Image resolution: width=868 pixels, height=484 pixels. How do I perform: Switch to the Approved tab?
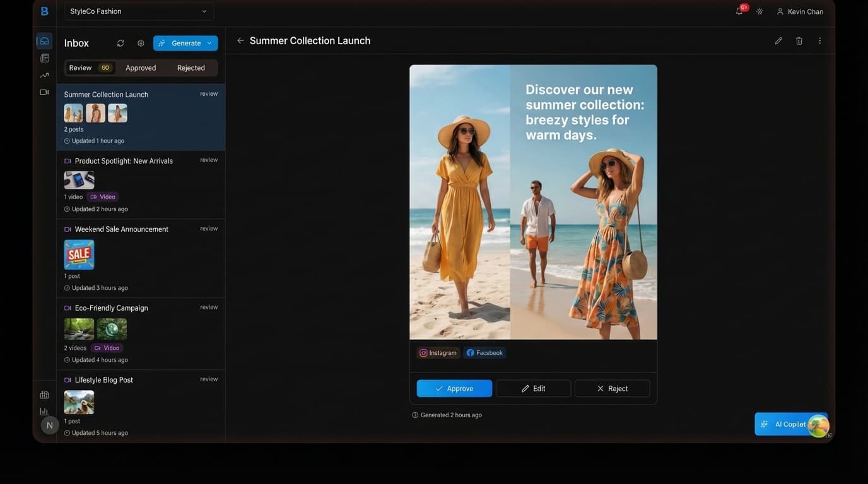point(139,67)
